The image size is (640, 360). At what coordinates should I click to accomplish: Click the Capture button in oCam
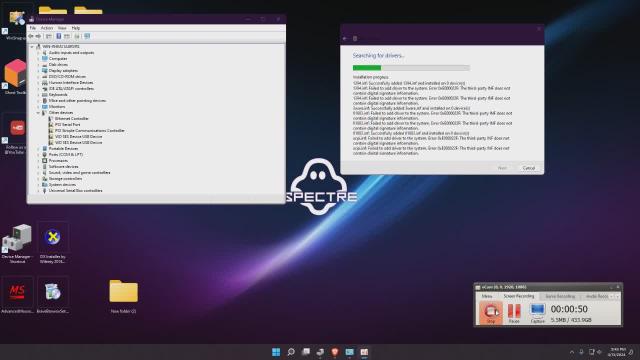[x=538, y=313]
